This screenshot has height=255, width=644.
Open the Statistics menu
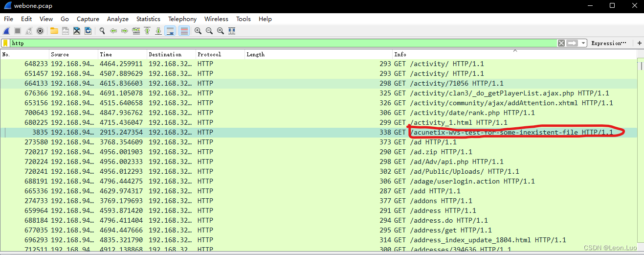click(x=148, y=19)
